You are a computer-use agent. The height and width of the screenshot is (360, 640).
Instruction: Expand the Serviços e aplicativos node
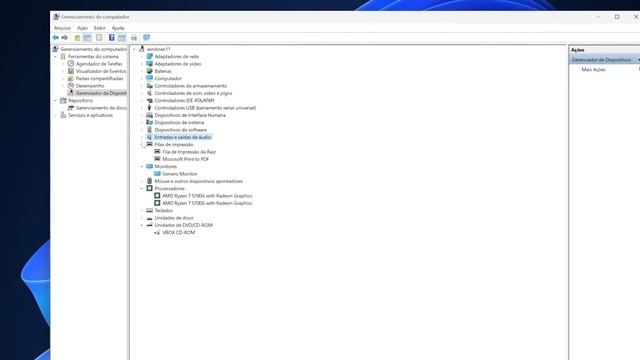point(56,115)
